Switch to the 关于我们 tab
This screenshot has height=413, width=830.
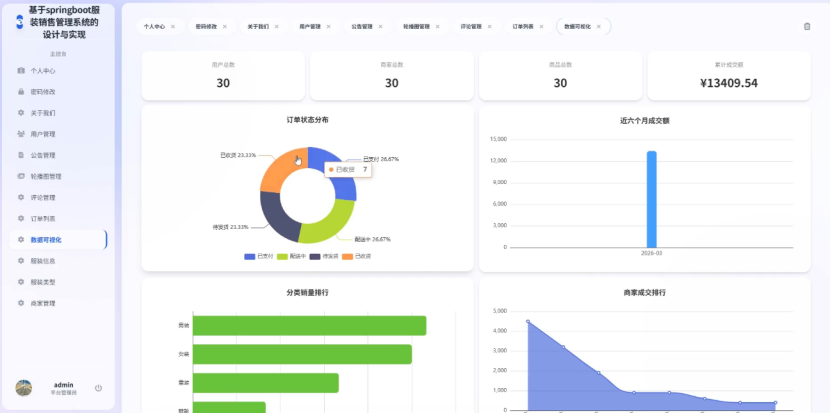click(x=258, y=26)
